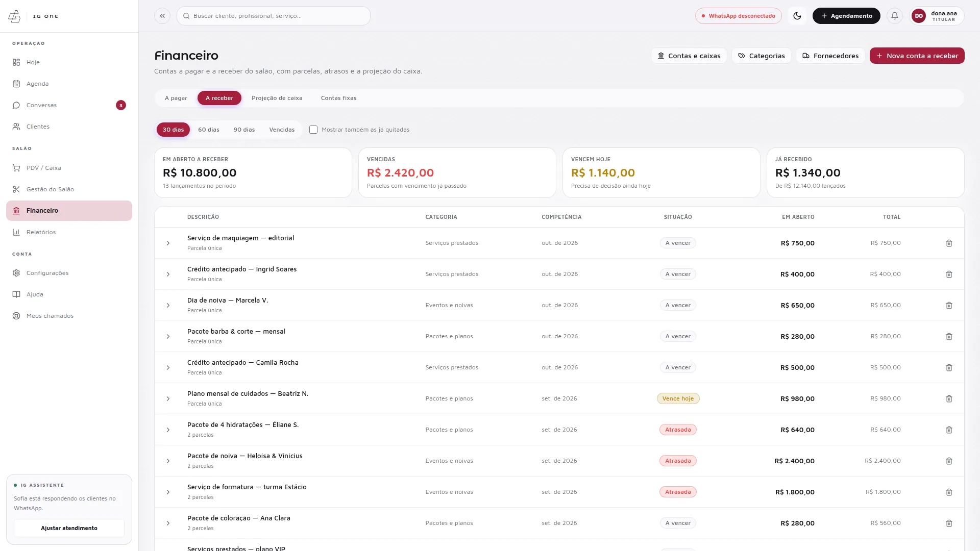This screenshot has width=980, height=551.
Task: Open Categorias management
Action: [x=761, y=56]
